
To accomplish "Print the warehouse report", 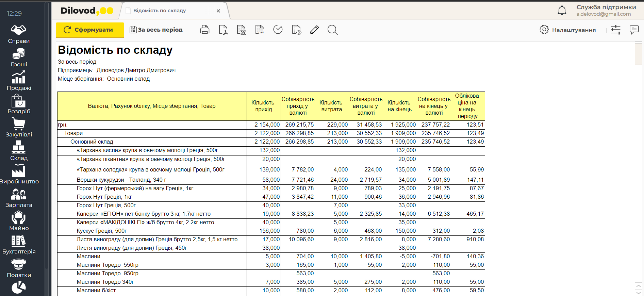I will pyautogui.click(x=205, y=30).
